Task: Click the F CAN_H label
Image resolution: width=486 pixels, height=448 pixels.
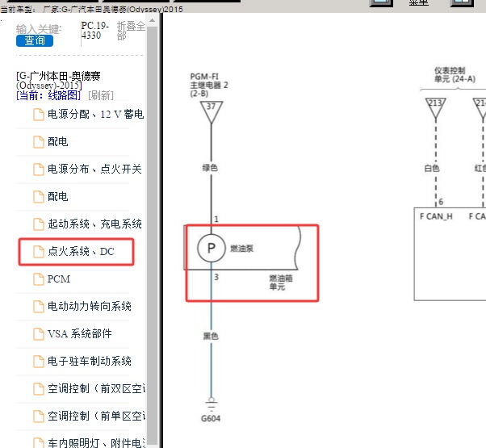Action: coord(436,216)
